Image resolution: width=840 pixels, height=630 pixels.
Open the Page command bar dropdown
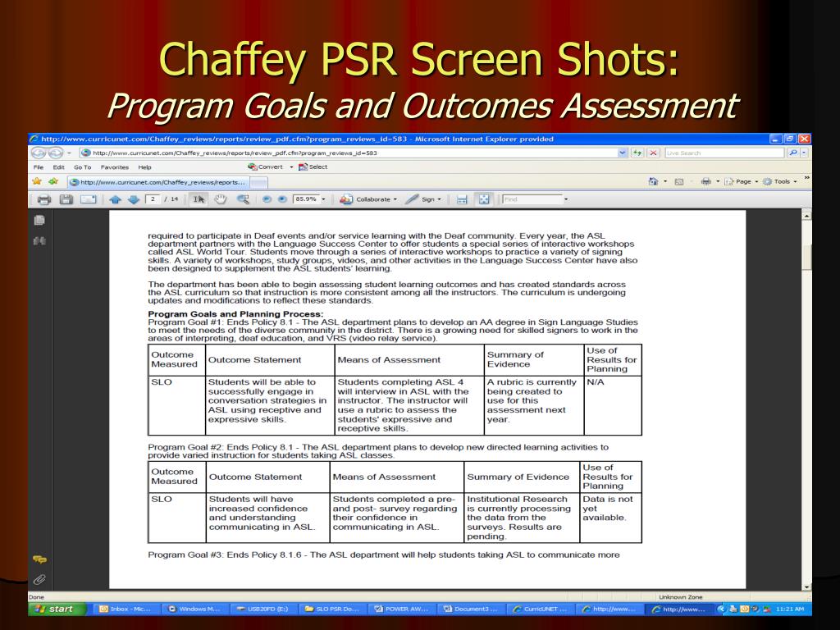click(742, 181)
